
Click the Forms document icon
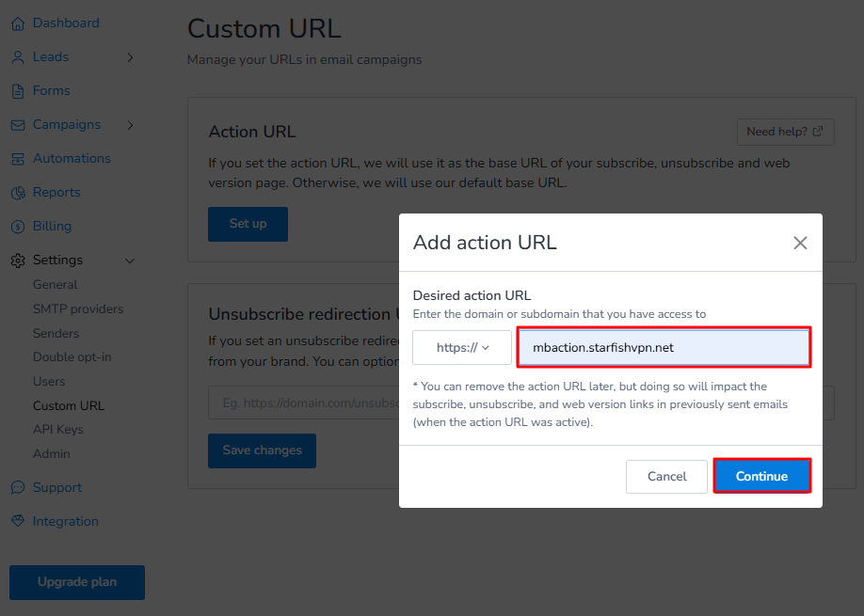[18, 91]
